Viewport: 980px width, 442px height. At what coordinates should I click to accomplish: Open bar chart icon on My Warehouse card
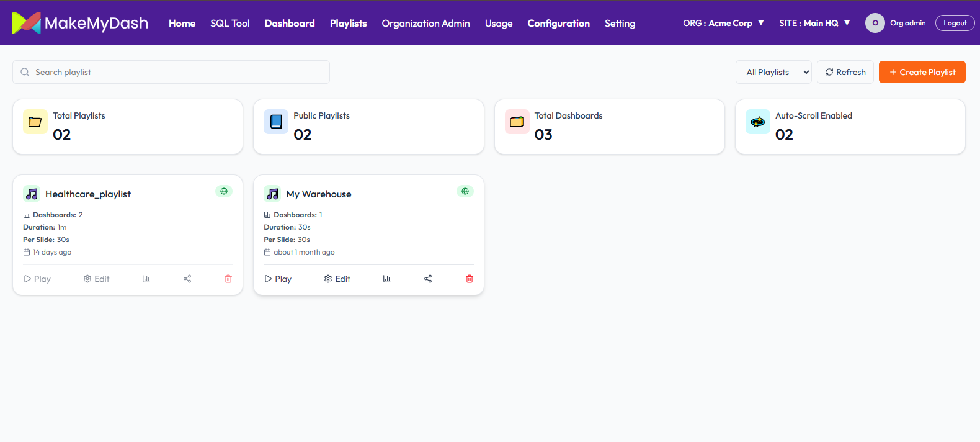tap(387, 279)
